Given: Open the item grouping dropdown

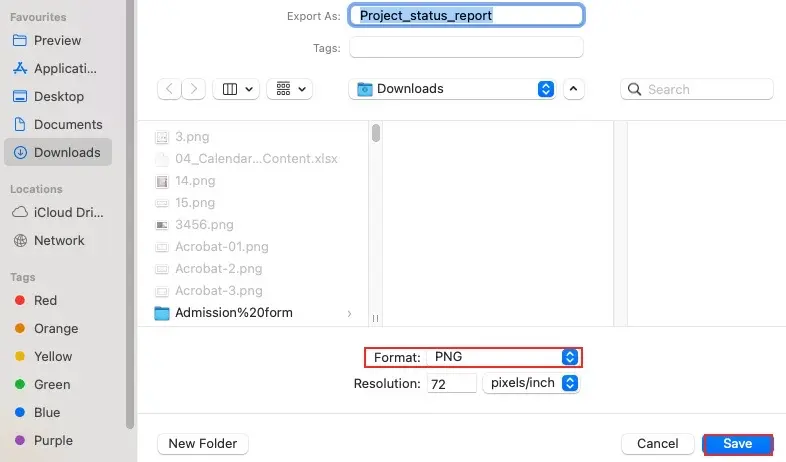Looking at the screenshot, I should 290,89.
